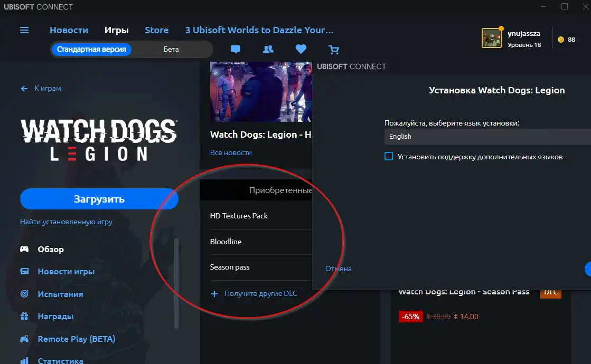This screenshot has width=591, height=364.
Task: Click the back arrow next to К играм
Action: [x=24, y=89]
